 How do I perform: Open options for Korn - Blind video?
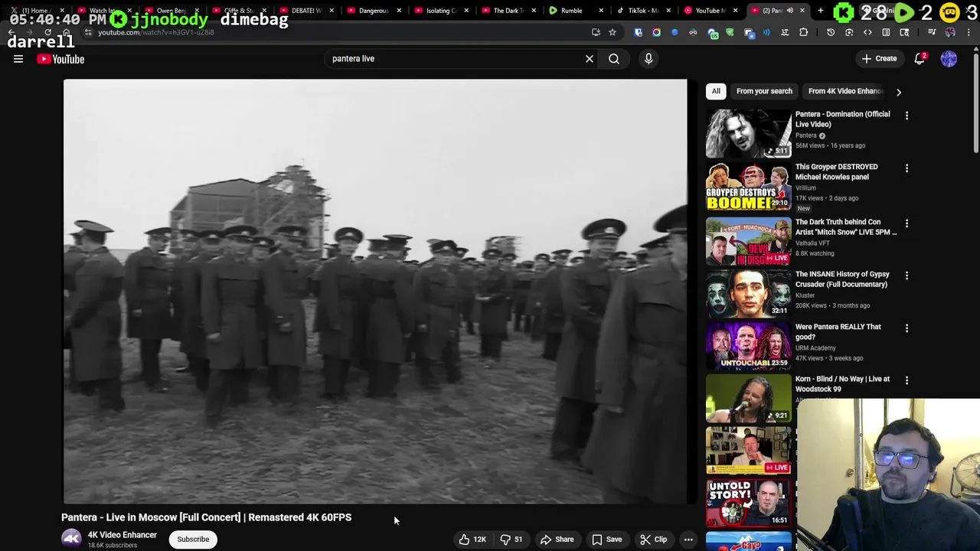click(906, 380)
